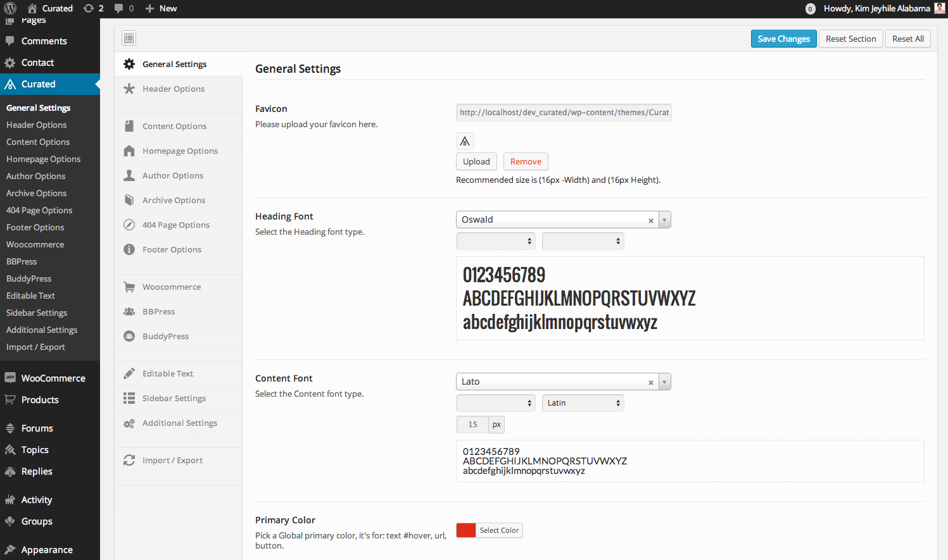This screenshot has height=560, width=948.
Task: Open the Header Options tab
Action: pyautogui.click(x=179, y=89)
